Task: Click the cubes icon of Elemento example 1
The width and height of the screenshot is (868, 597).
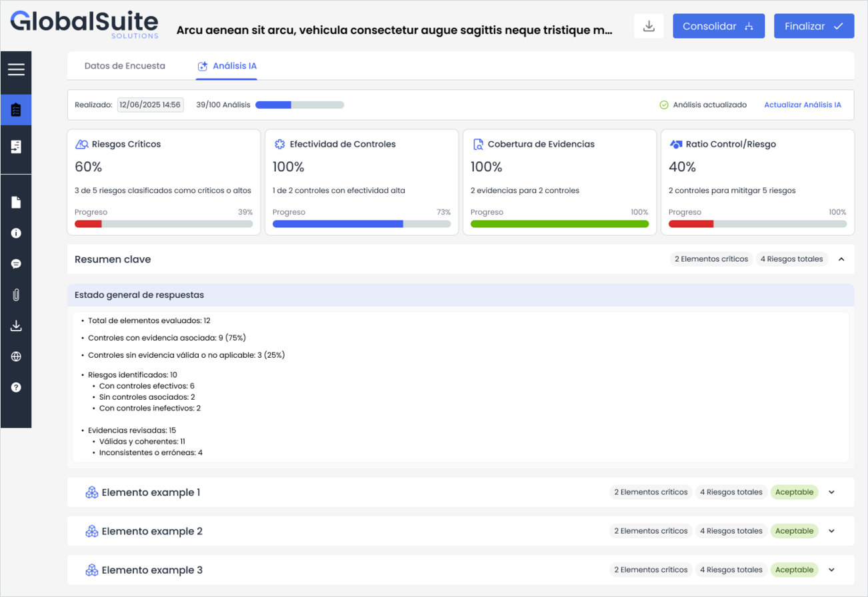Action: click(92, 492)
